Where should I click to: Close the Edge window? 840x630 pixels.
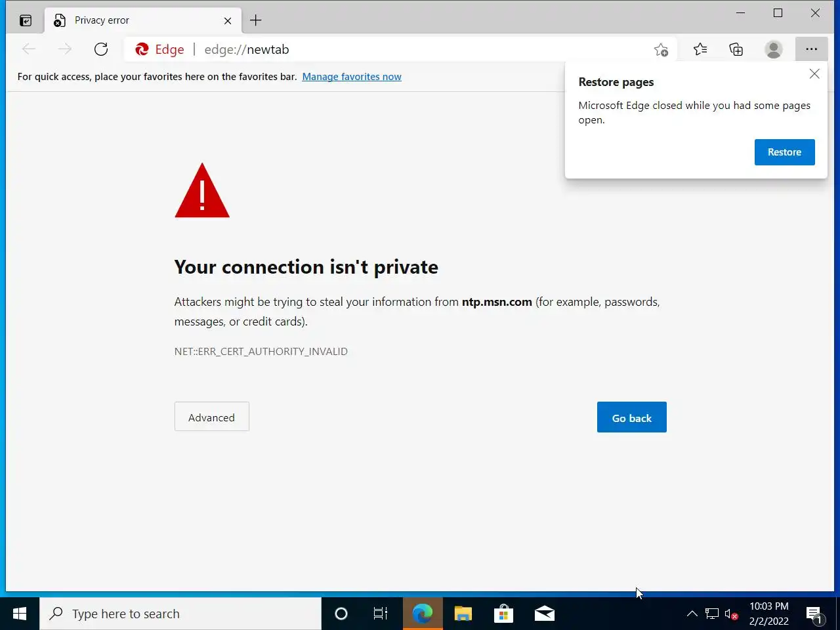(815, 13)
